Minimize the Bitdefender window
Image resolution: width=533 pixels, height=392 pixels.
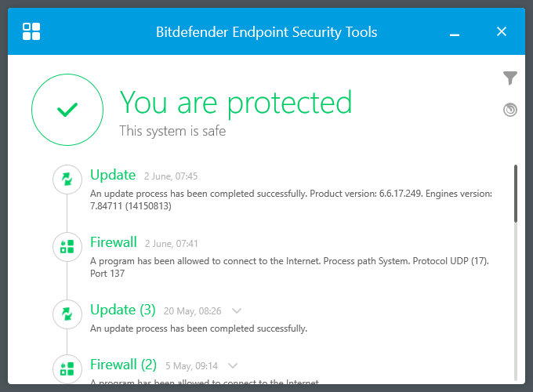pyautogui.click(x=454, y=32)
